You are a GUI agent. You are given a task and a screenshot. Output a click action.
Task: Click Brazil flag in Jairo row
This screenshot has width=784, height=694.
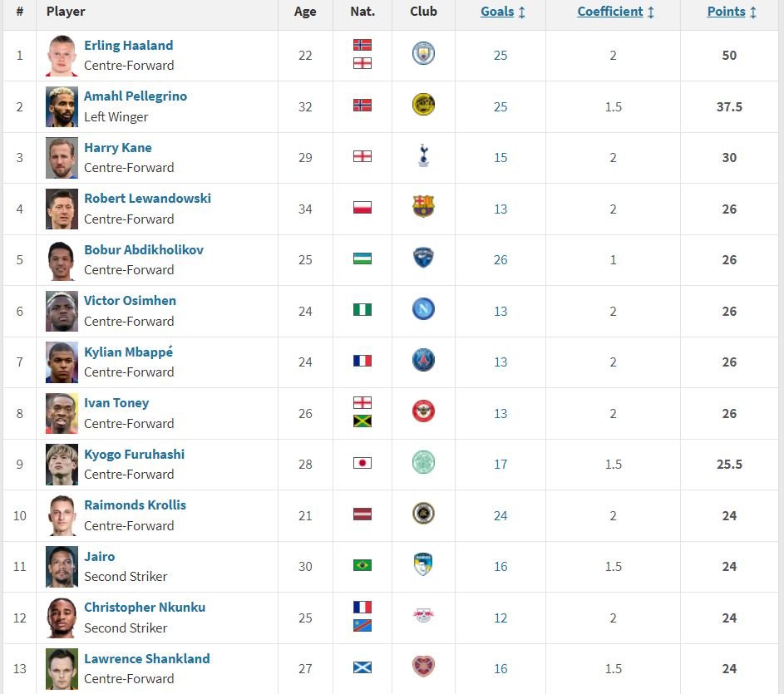[362, 565]
